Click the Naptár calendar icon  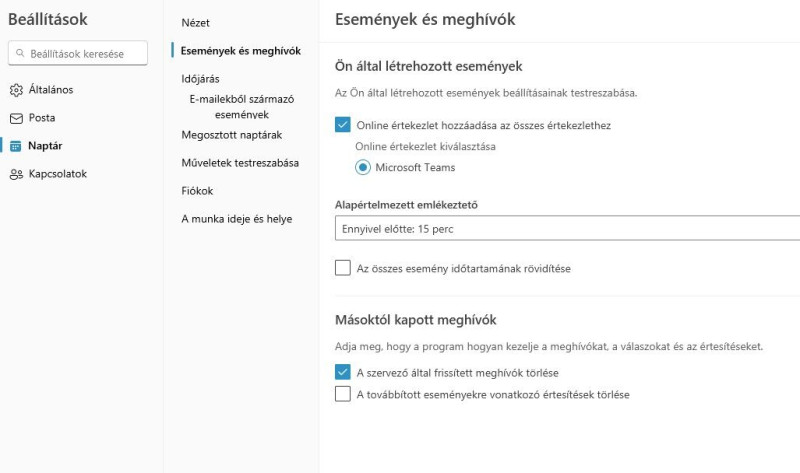[16, 146]
